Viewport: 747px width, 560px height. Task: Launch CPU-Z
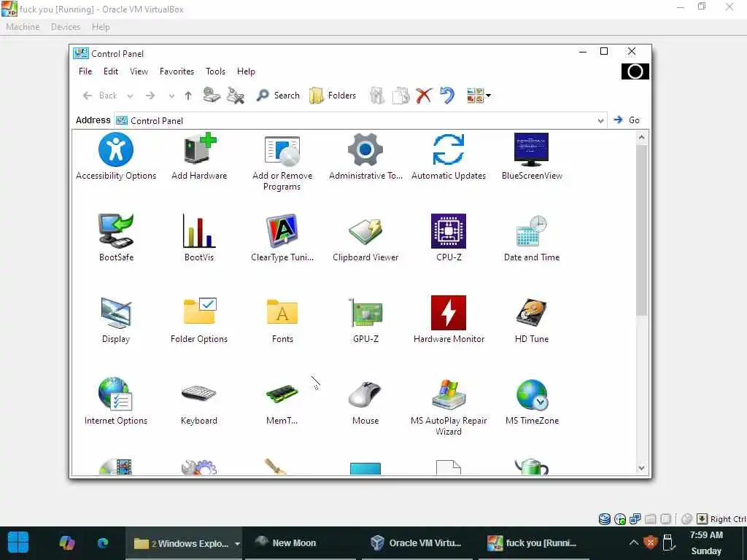click(x=449, y=238)
